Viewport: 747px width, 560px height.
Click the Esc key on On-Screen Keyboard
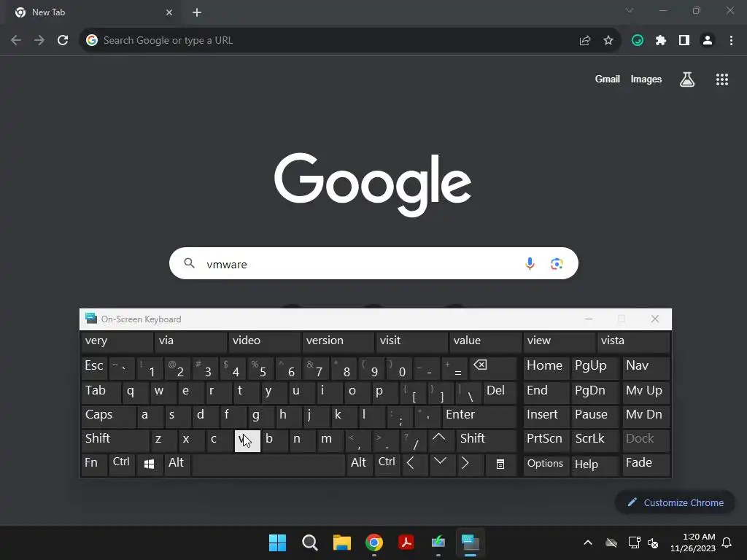[x=94, y=367]
